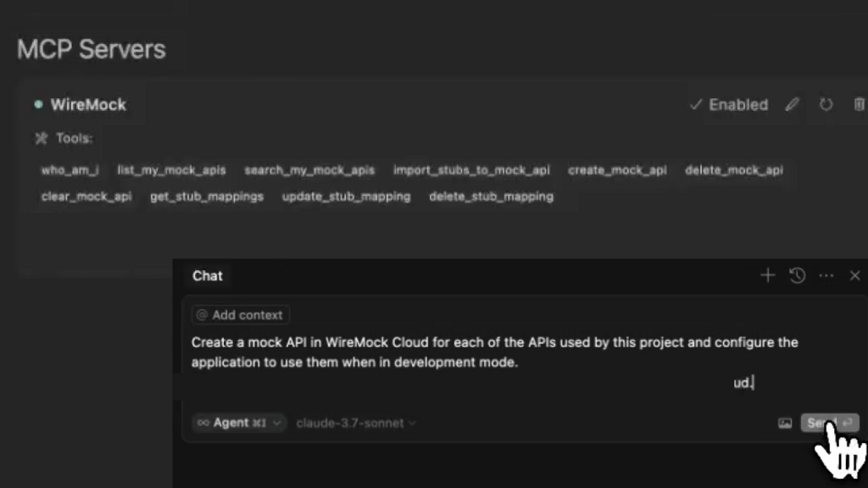Select the search_my_mock_apis tool
Image resolution: width=868 pixels, height=488 pixels.
(309, 169)
